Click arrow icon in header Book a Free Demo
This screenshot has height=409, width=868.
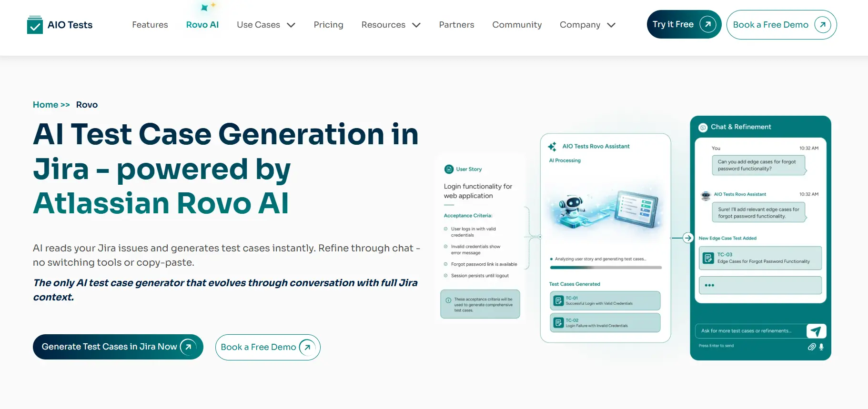[823, 25]
